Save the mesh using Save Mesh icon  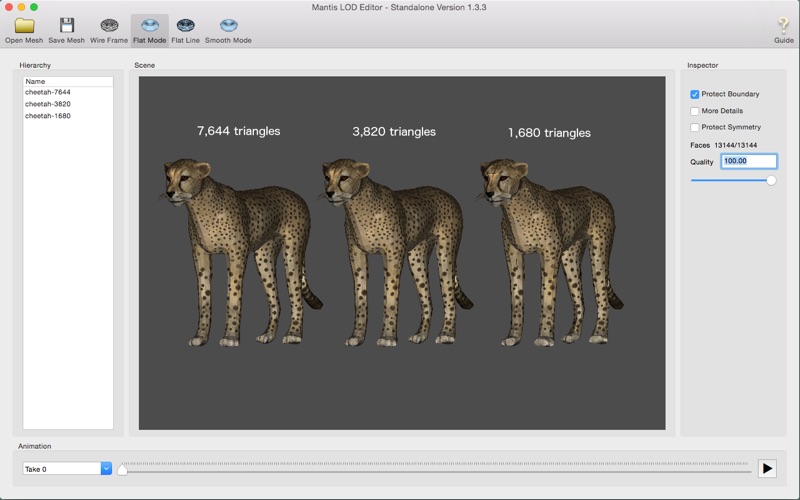click(x=66, y=30)
